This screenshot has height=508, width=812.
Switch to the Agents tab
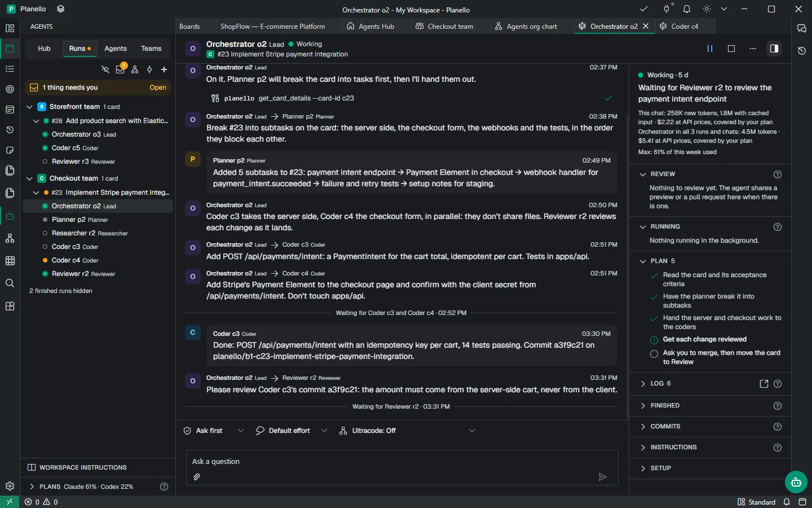(x=116, y=49)
